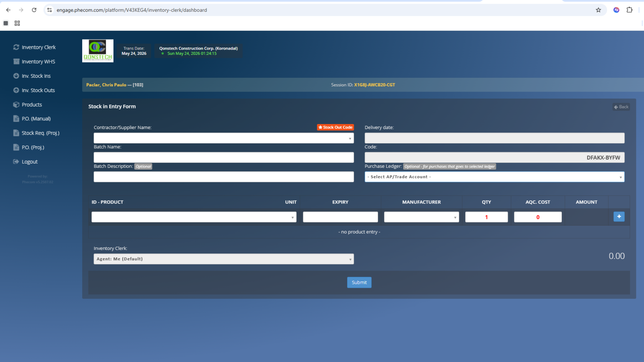Screen dimensions: 644x362
Task: Open P.O. (Proj.) page
Action: [33, 147]
